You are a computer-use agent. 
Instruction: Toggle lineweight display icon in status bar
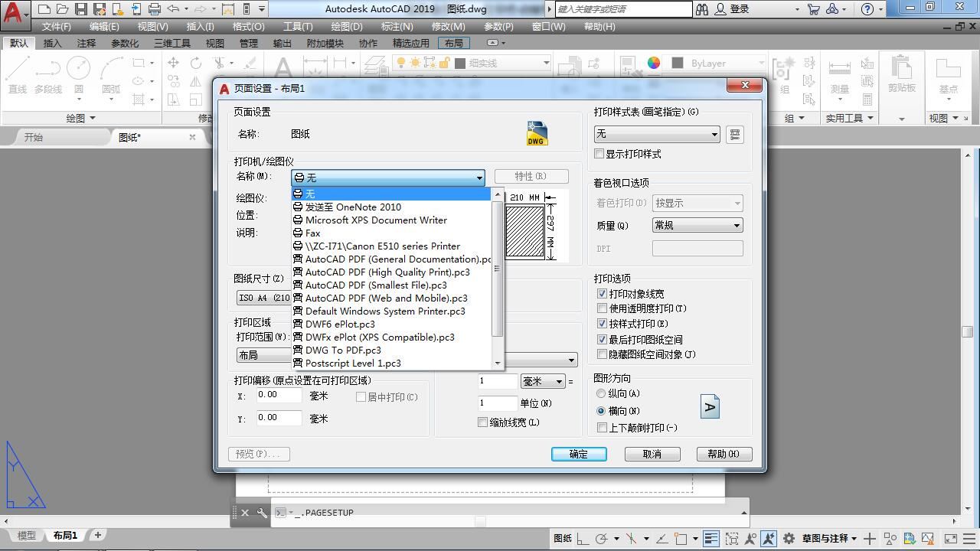point(711,538)
